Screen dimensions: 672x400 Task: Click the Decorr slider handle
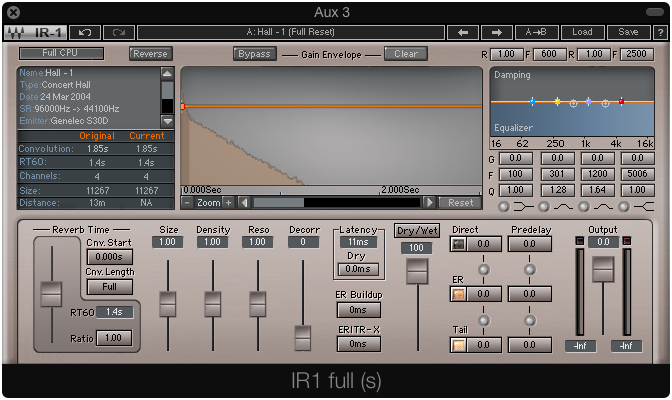pyautogui.click(x=303, y=338)
